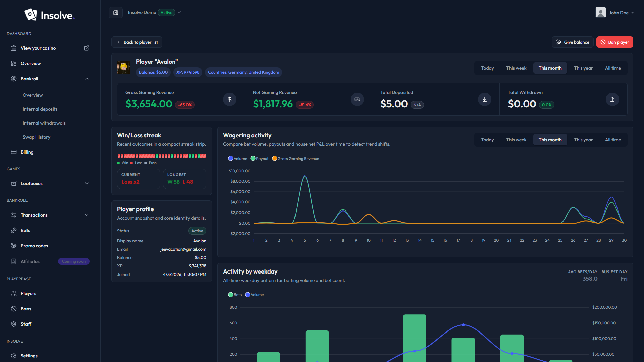Select This year in Wagering activity

(x=583, y=140)
